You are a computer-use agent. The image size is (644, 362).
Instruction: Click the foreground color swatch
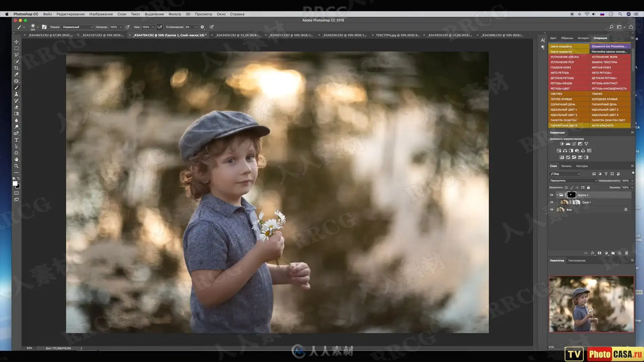pyautogui.click(x=15, y=183)
